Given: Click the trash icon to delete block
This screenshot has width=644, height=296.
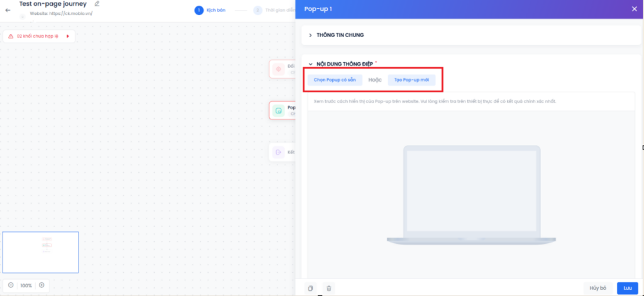Looking at the screenshot, I should [329, 288].
